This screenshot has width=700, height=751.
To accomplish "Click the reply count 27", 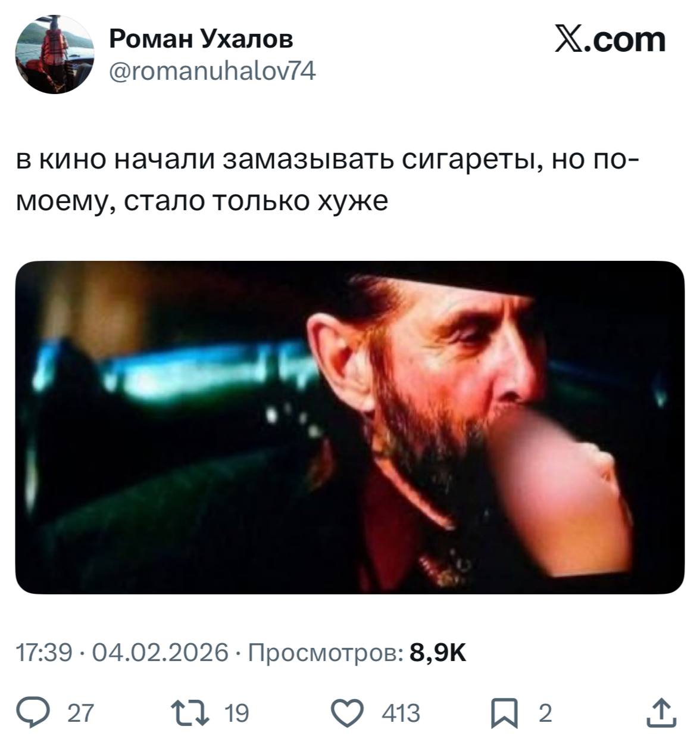I will 81,713.
